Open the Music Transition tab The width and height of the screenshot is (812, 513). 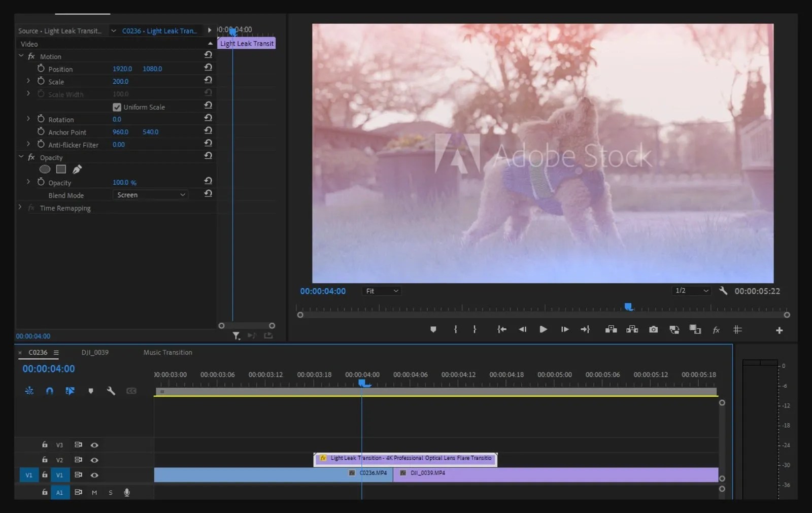pos(167,352)
